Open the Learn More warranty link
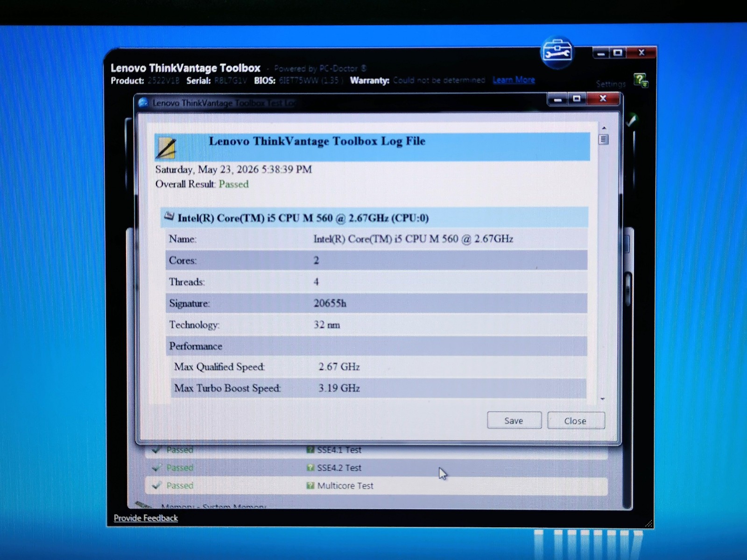747x560 pixels. coord(514,80)
